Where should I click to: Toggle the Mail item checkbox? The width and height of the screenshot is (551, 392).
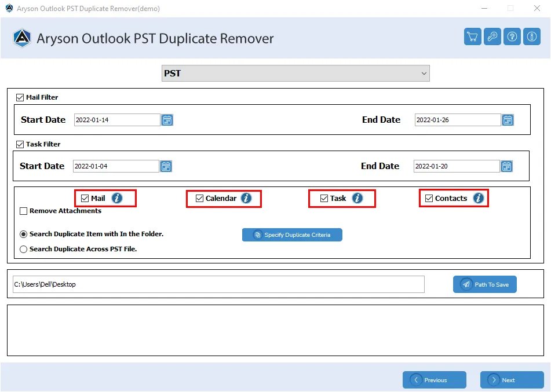tap(85, 199)
